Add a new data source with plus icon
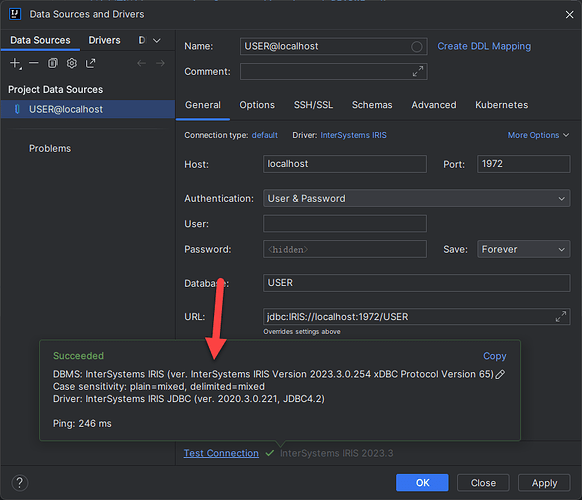The width and height of the screenshot is (582, 500). click(x=15, y=63)
